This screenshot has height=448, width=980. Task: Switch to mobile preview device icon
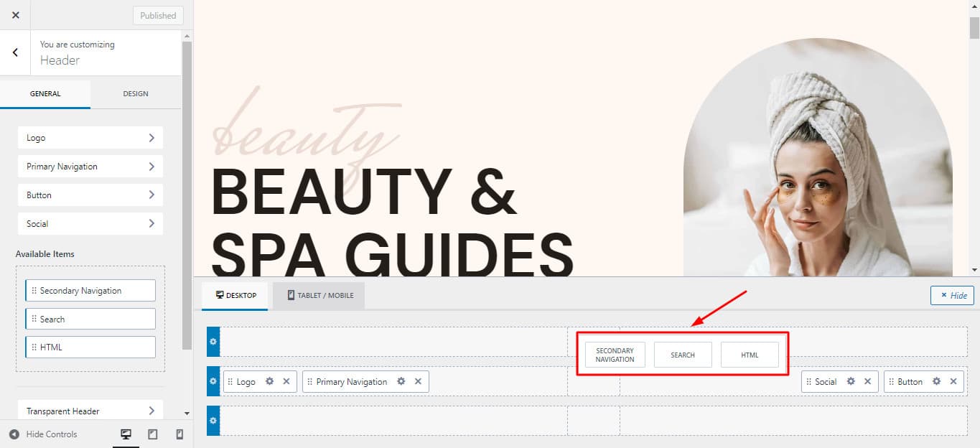pos(179,434)
